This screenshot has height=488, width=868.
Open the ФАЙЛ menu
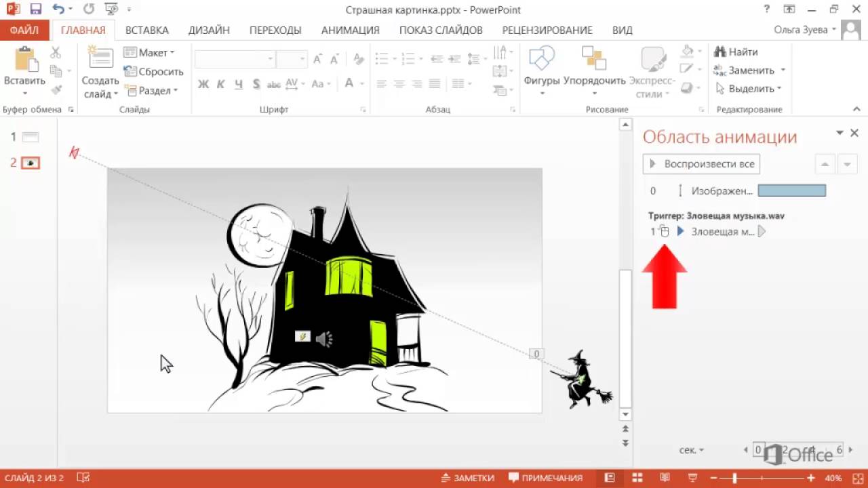(25, 30)
